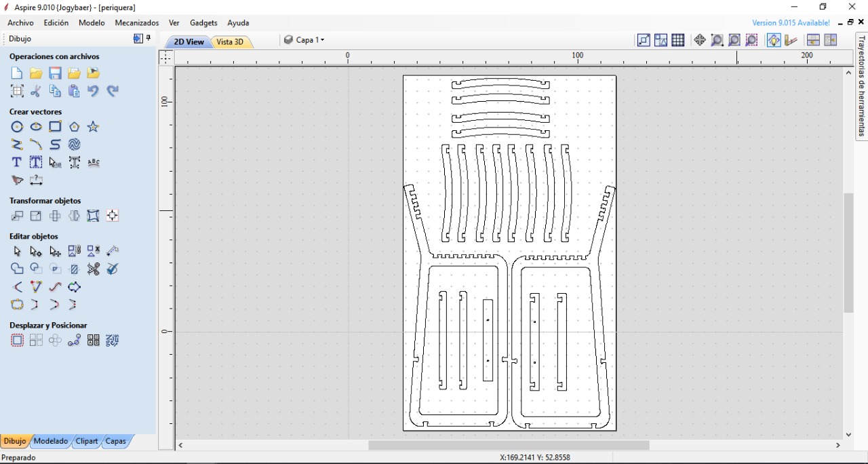Click the pan view four-arrow icon
Image resolution: width=868 pixels, height=464 pixels.
[700, 40]
